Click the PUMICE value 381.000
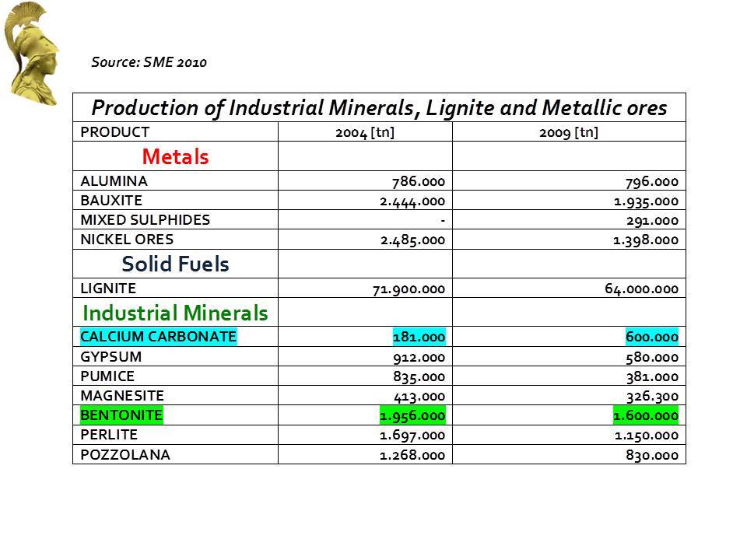Screen dimensions: 747x560 (653, 377)
